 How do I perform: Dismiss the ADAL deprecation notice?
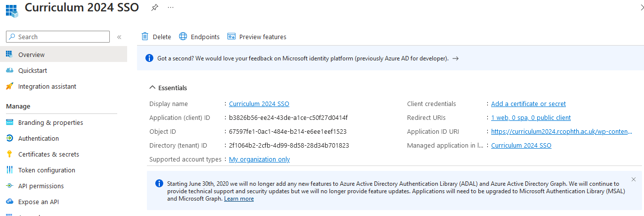click(x=634, y=179)
